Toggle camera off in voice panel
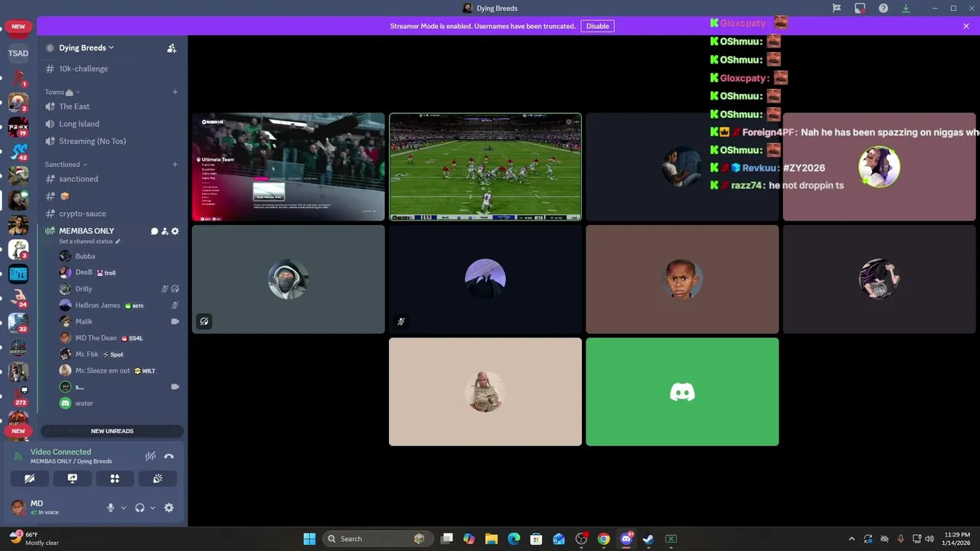The width and height of the screenshot is (980, 551). pyautogui.click(x=29, y=478)
